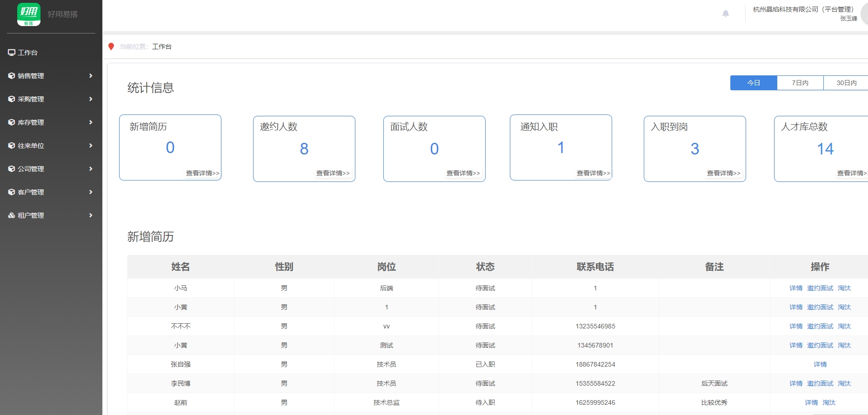This screenshot has height=415, width=868.
Task: Click the 入职到岗 count 3
Action: click(x=695, y=149)
